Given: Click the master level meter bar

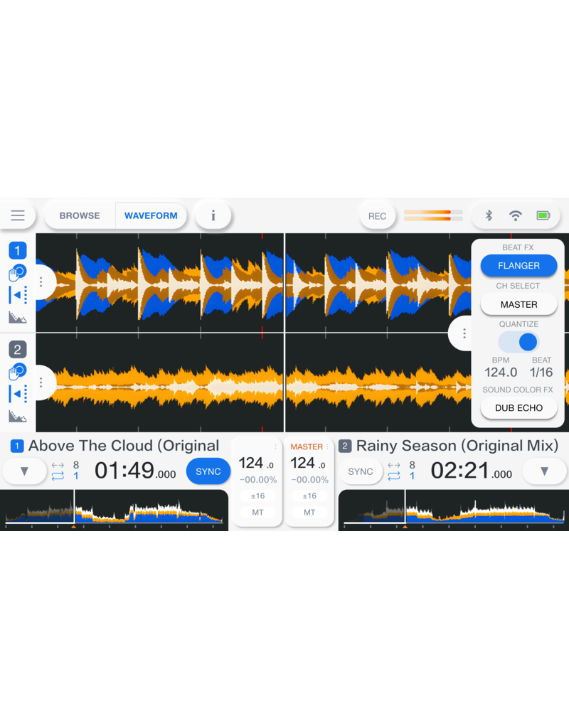Looking at the screenshot, I should tap(433, 215).
